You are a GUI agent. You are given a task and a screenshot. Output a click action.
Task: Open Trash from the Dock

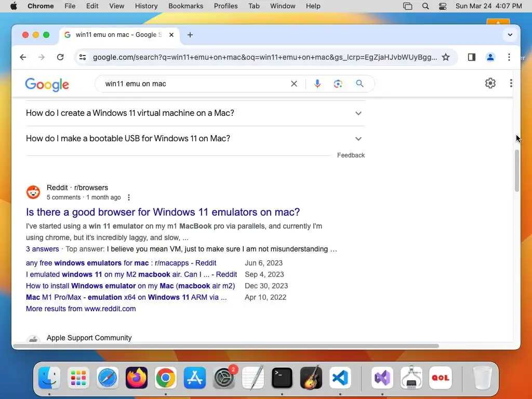click(x=483, y=378)
